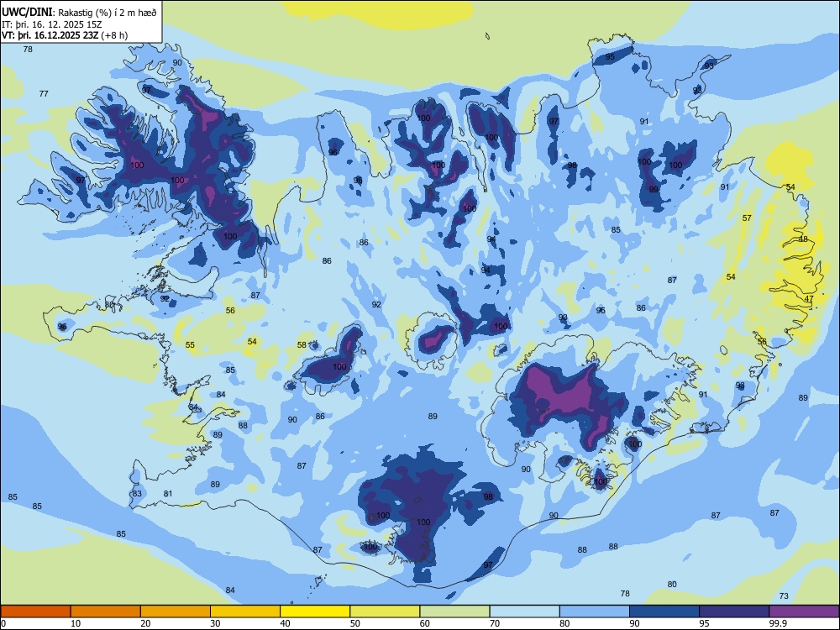Select the purple above-99.9 legend swatch
Screen dimensions: 840x630
804,612
